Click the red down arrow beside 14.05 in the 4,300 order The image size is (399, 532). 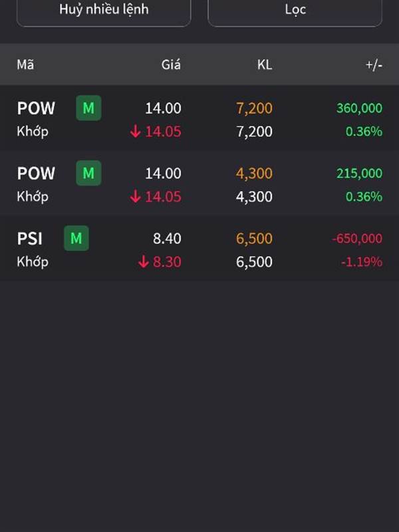coord(136,197)
